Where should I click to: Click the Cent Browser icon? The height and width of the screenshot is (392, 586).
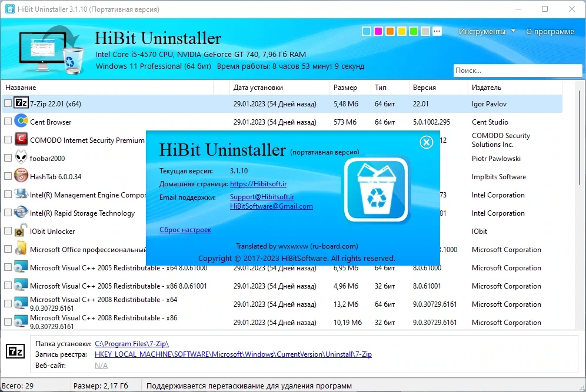point(21,121)
